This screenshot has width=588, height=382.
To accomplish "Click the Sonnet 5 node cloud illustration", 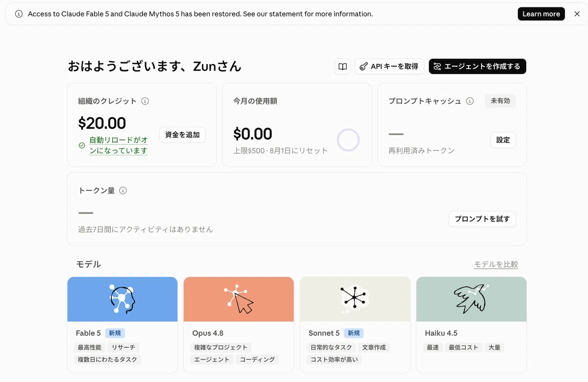I will (x=354, y=298).
